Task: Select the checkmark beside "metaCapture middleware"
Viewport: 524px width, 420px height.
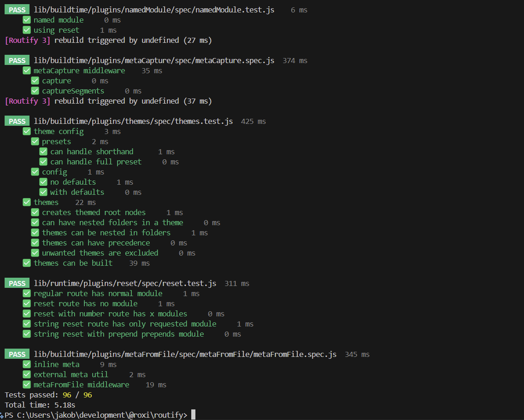Action: pos(27,71)
